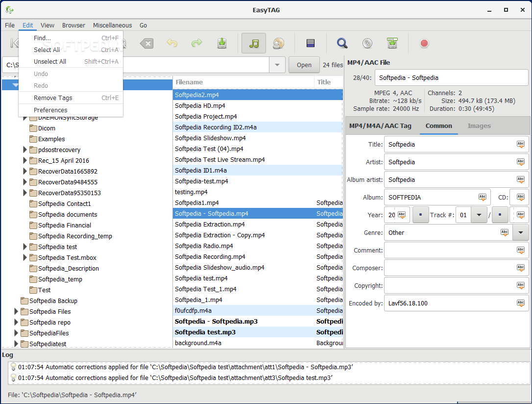The height and width of the screenshot is (404, 532).
Task: Click the Open button
Action: click(x=304, y=65)
